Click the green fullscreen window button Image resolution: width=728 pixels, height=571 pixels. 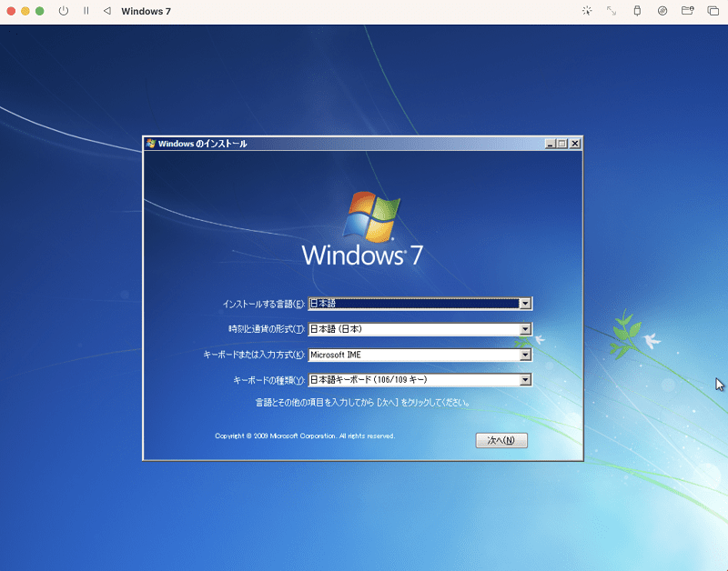(40, 11)
